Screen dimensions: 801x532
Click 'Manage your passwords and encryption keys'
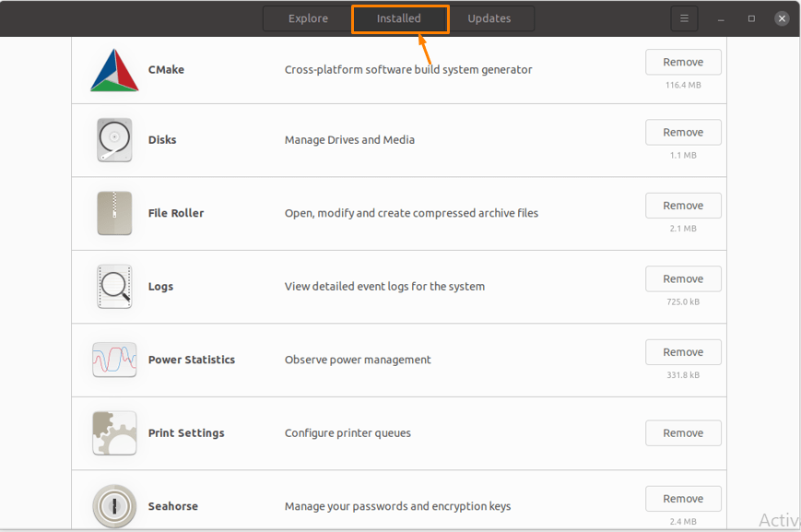(397, 506)
